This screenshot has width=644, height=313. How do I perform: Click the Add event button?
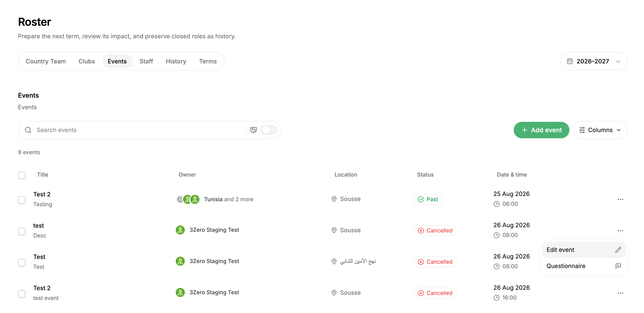point(541,130)
